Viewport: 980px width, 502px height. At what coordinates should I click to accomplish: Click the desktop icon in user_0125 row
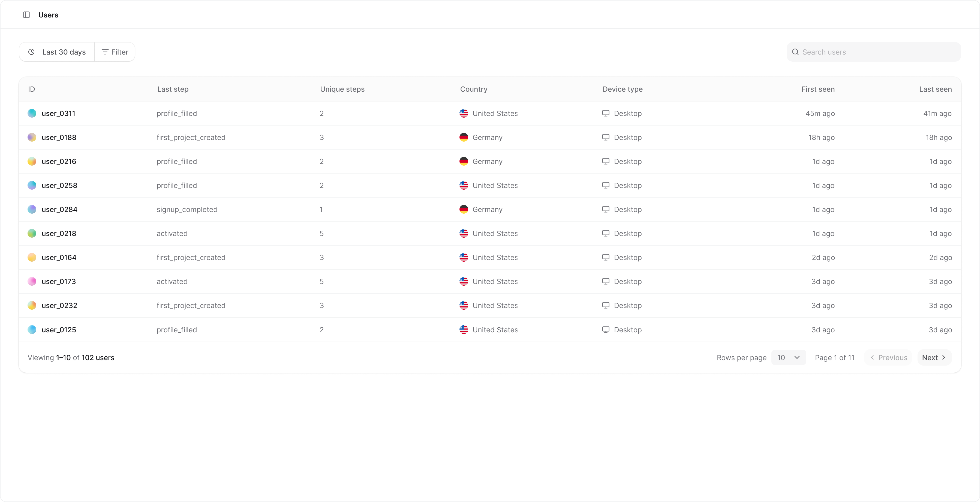[606, 330]
